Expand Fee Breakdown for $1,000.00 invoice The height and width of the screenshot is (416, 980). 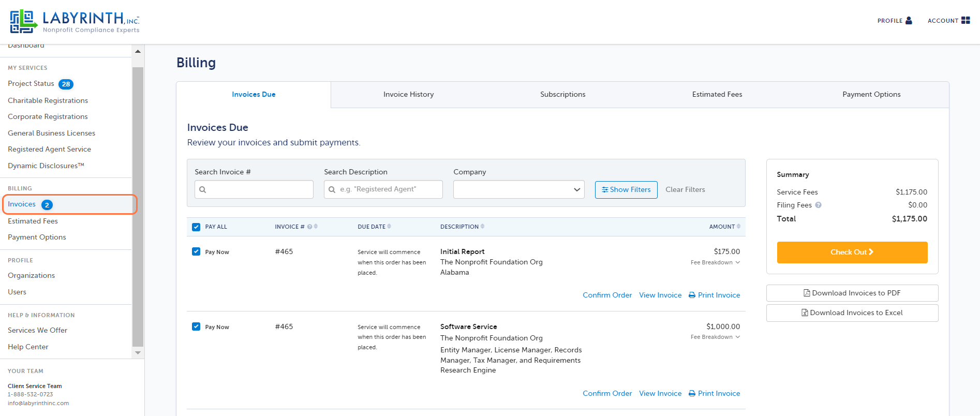click(x=715, y=337)
